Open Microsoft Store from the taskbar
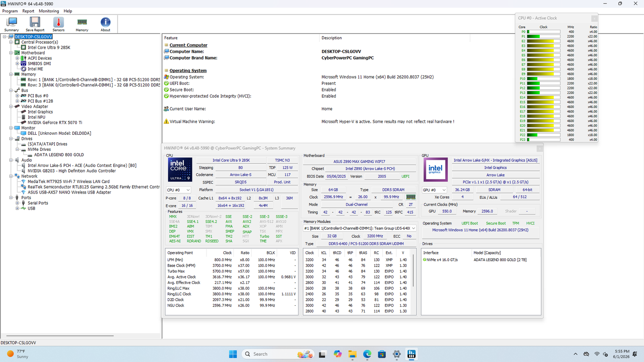The image size is (644, 362). tap(382, 354)
